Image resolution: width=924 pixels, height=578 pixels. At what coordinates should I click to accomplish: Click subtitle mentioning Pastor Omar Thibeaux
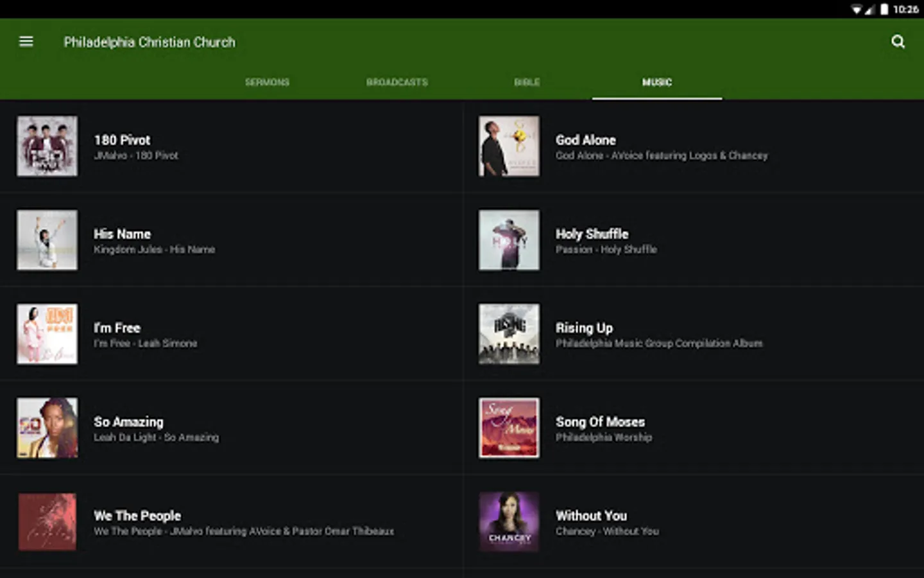pos(244,531)
